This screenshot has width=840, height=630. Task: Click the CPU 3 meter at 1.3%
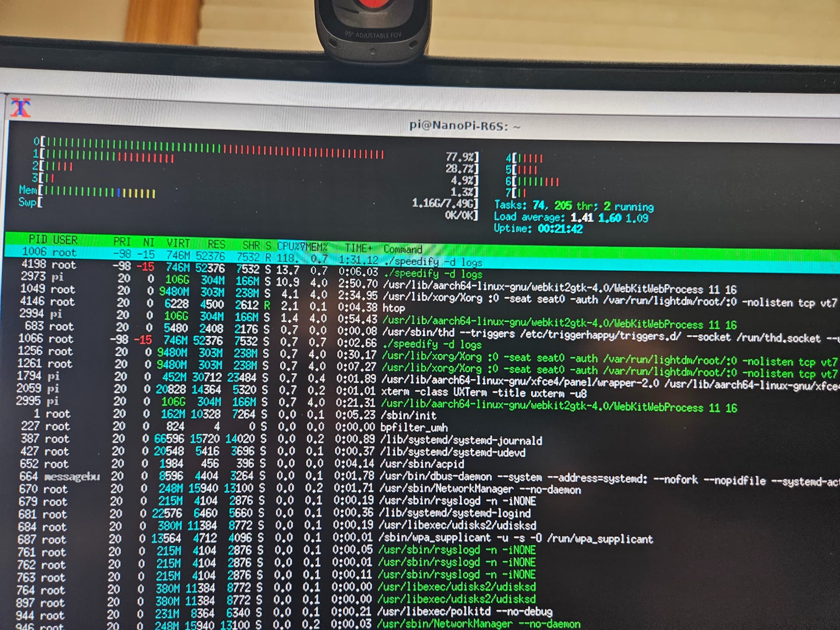[x=255, y=185]
